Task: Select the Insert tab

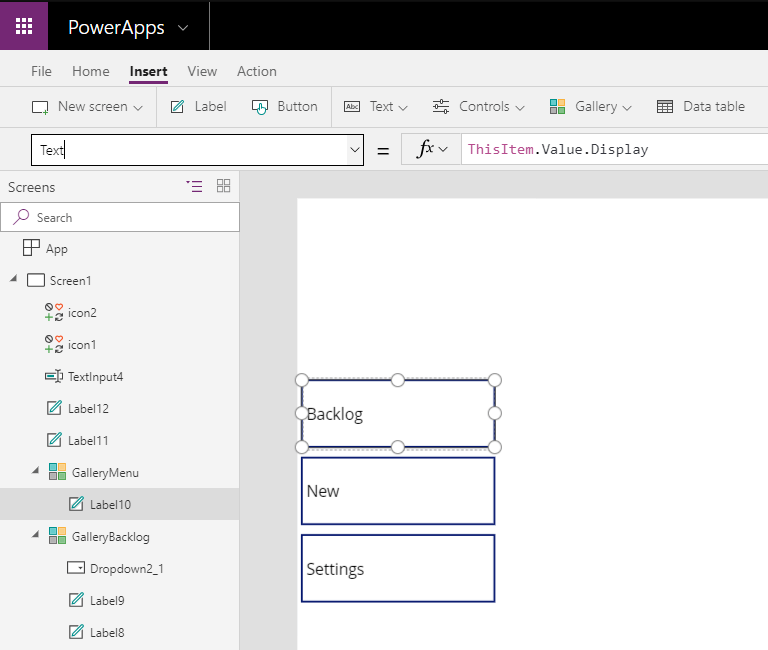Action: [x=148, y=72]
